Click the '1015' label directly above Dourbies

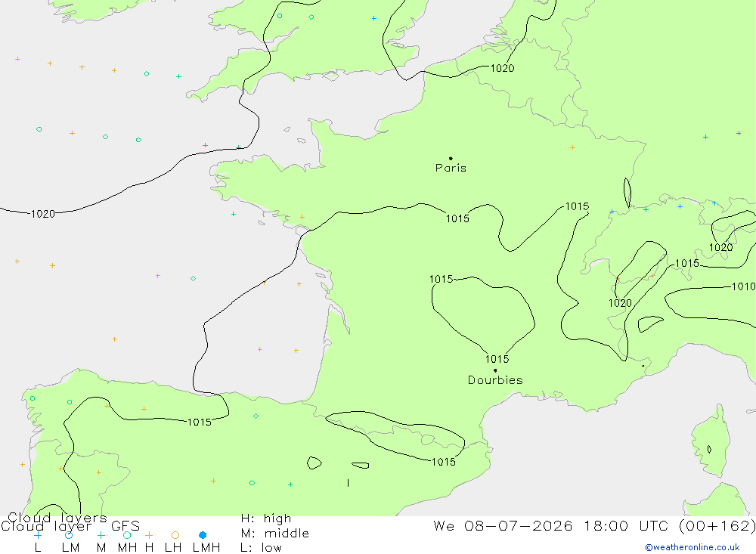tap(497, 359)
